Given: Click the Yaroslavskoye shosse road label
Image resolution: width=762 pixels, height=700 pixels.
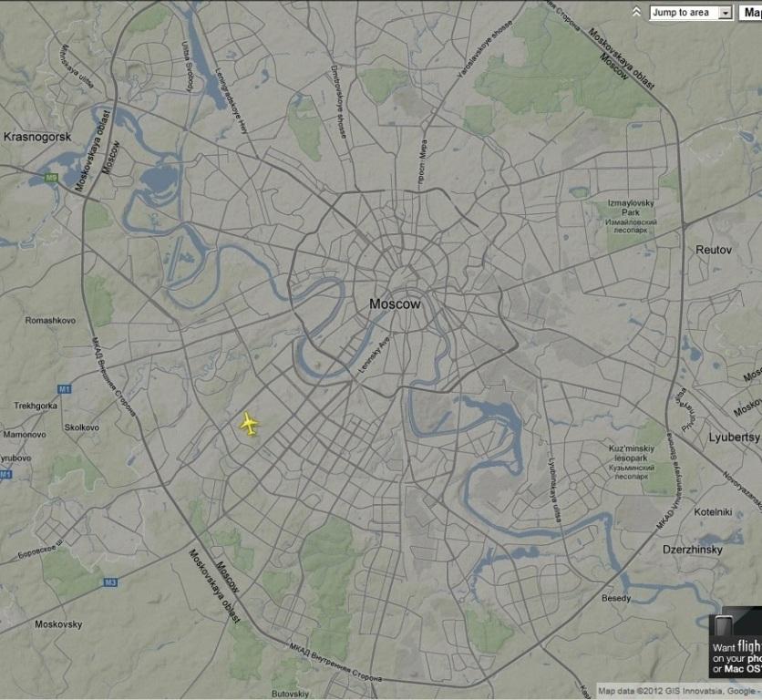Looking at the screenshot, I should tap(485, 48).
